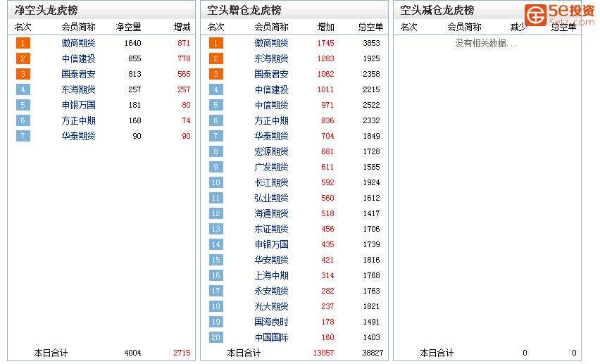Select the 光大期货 member link

271,306
